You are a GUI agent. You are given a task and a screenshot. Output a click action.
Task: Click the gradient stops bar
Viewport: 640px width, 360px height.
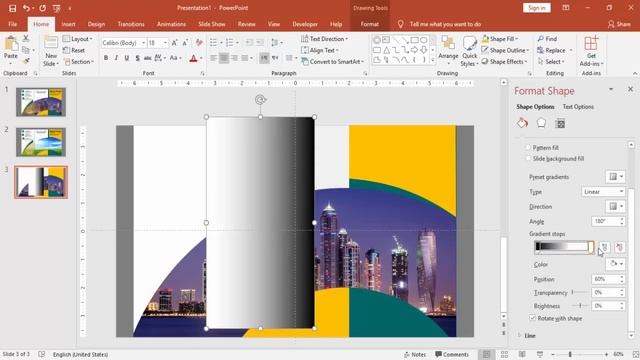tap(564, 247)
